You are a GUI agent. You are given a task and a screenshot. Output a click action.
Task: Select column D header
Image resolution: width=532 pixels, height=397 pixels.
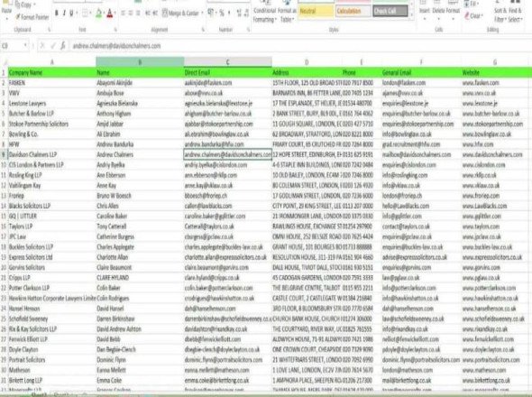307,62
